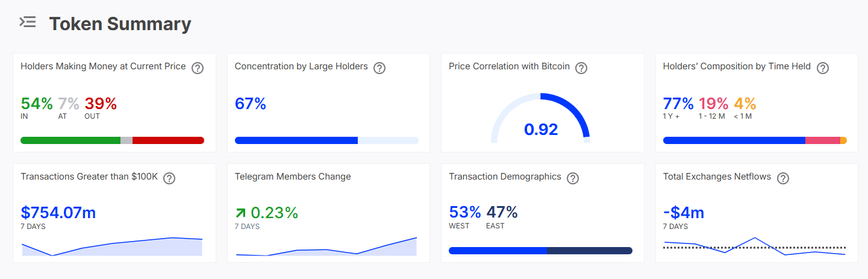Click the green IN segment of holders bar
This screenshot has width=868, height=279.
point(70,140)
